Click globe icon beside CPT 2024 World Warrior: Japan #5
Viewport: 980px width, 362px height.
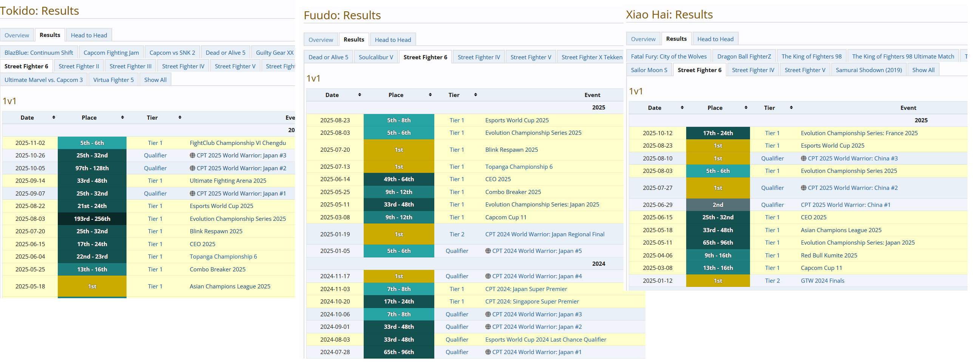tap(488, 251)
